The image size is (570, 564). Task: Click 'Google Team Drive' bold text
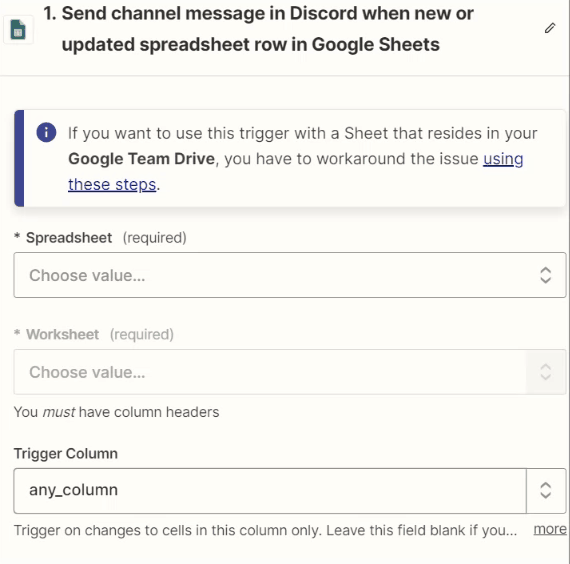click(141, 159)
